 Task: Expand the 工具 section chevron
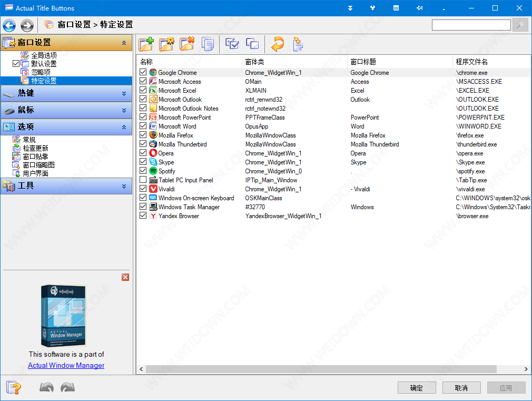coord(124,186)
